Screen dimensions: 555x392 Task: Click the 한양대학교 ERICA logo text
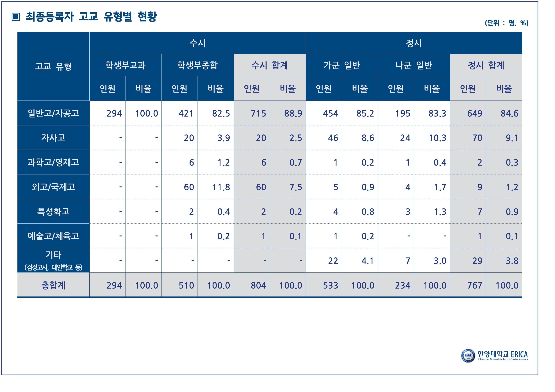tap(502, 355)
